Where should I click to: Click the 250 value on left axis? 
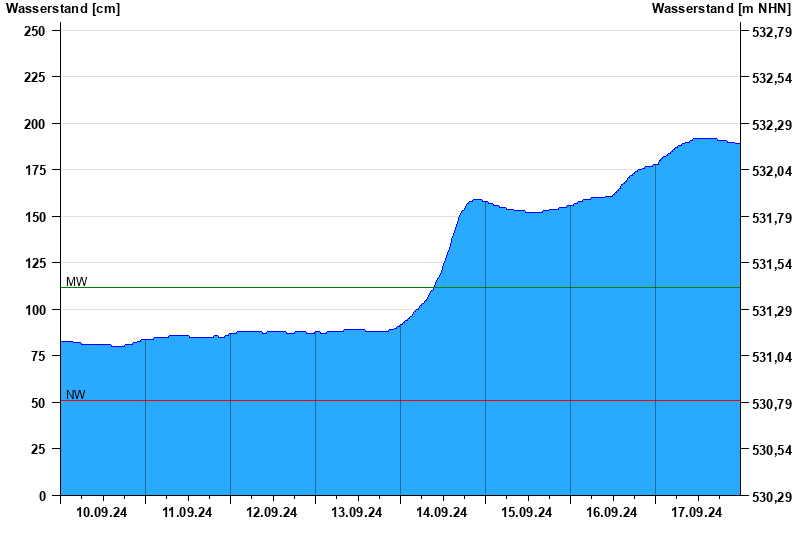(35, 31)
